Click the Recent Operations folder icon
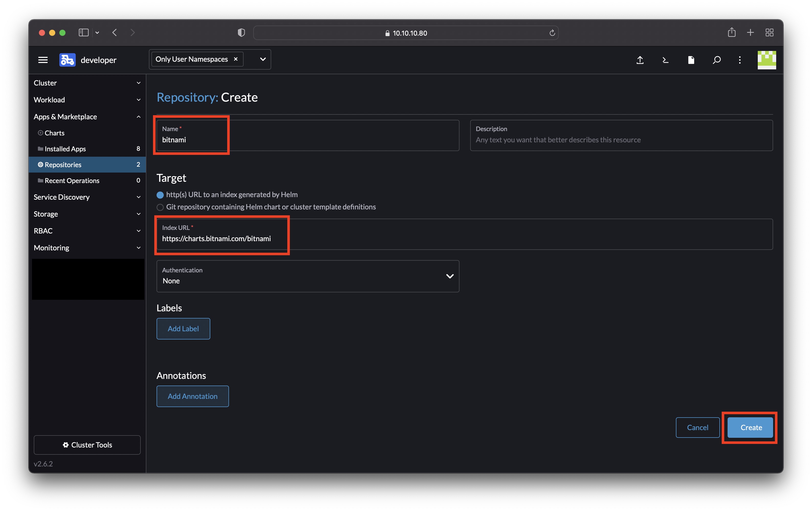The height and width of the screenshot is (511, 812). [x=40, y=180]
